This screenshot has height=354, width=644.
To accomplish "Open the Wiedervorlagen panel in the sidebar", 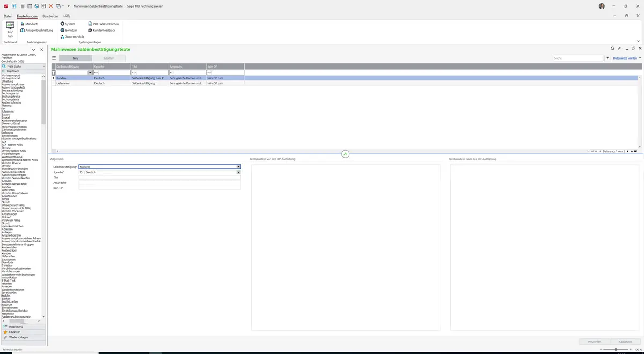I will [x=23, y=337].
